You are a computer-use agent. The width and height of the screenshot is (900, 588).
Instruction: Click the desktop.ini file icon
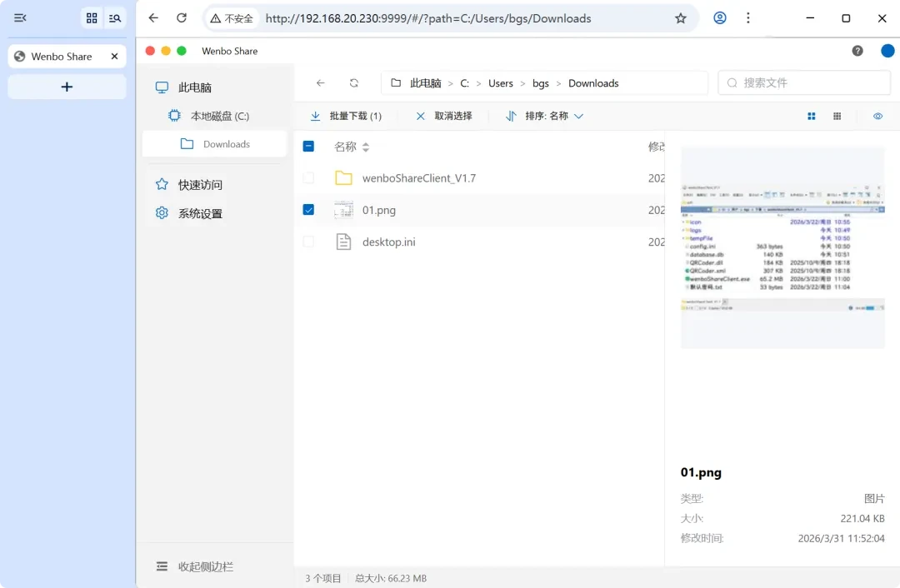(343, 242)
